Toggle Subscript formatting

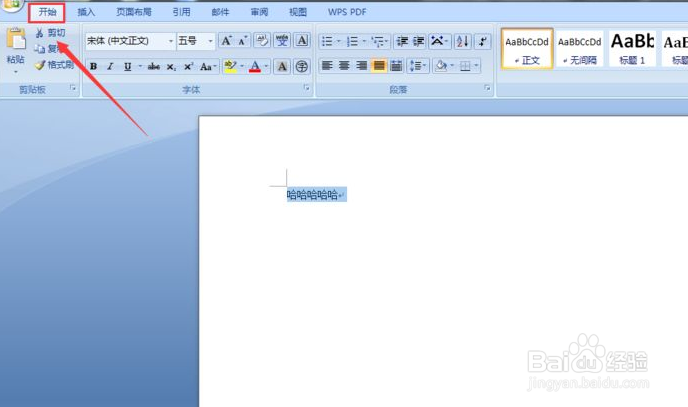[172, 66]
